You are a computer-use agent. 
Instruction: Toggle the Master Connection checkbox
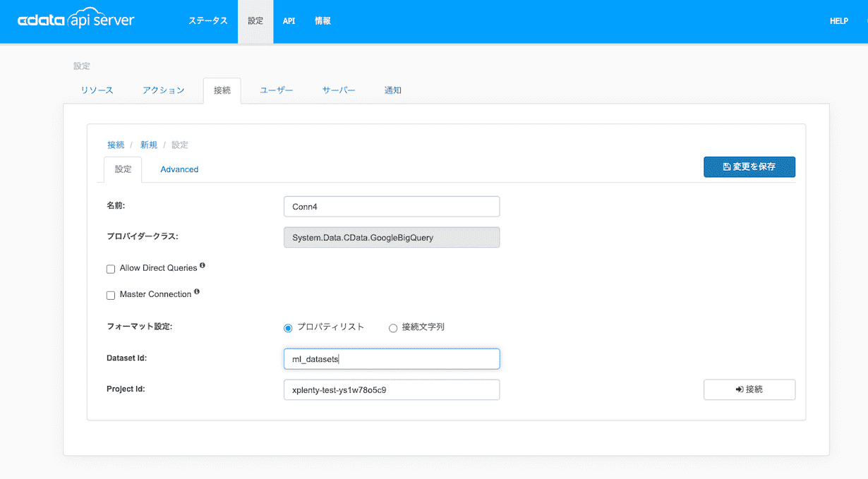pos(111,295)
